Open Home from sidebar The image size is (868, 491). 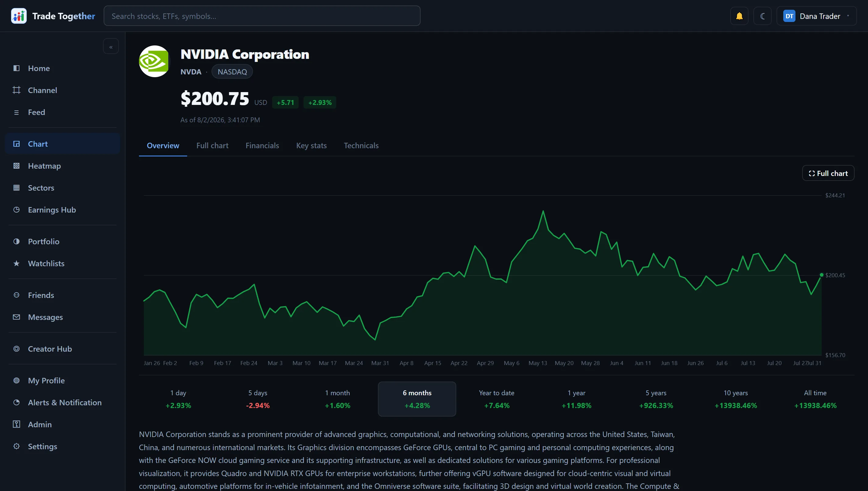(62, 68)
